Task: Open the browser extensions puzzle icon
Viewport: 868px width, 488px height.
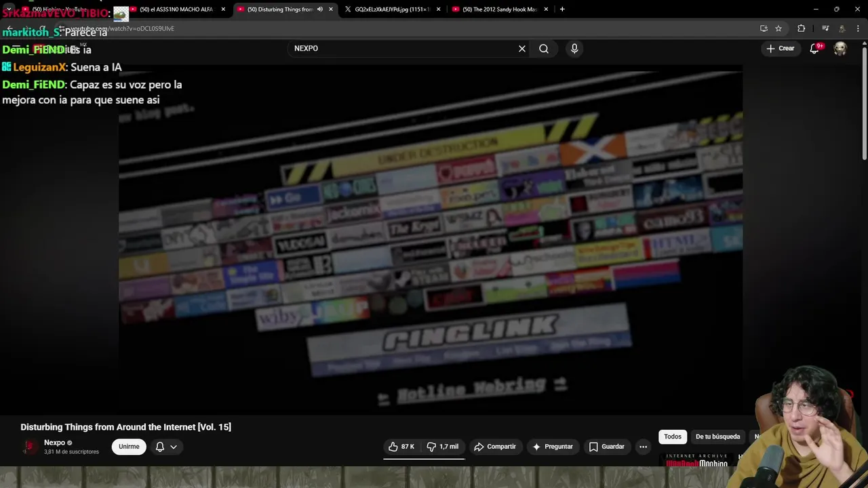Action: 802,28
